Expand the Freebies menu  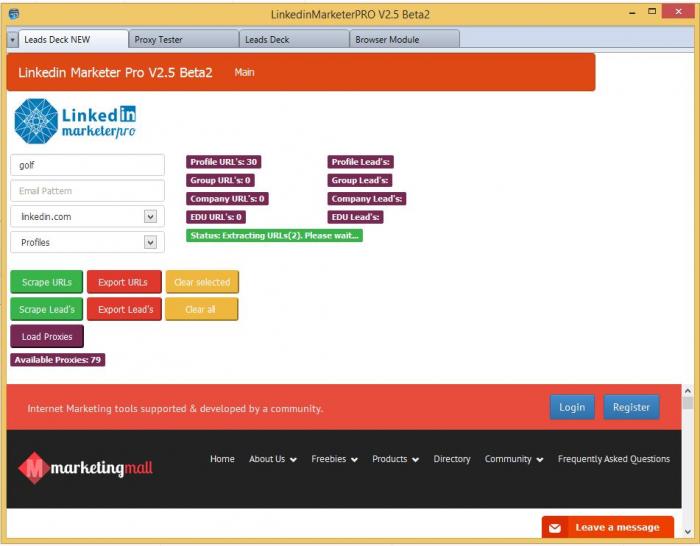[334, 459]
